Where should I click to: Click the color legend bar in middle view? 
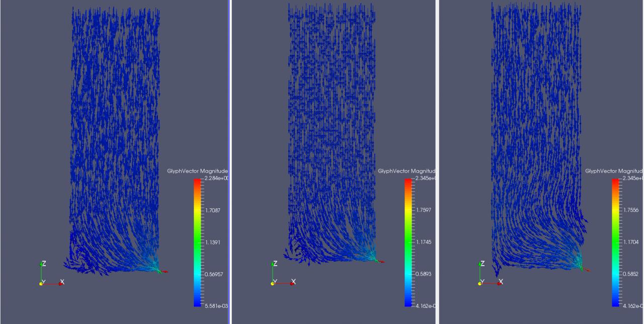click(408, 242)
